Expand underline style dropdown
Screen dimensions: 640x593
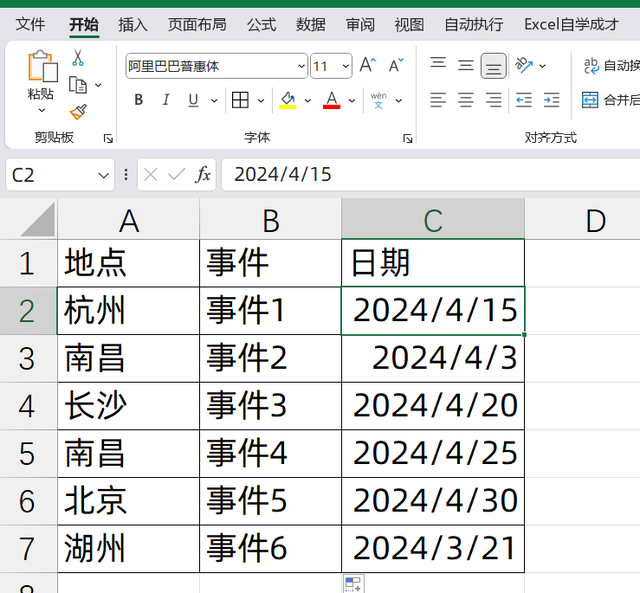[x=214, y=100]
